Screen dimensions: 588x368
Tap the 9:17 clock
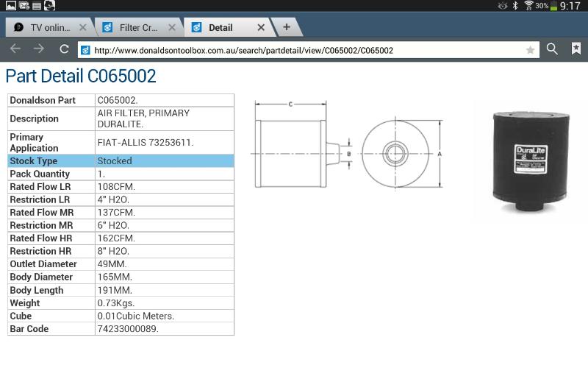570,6
